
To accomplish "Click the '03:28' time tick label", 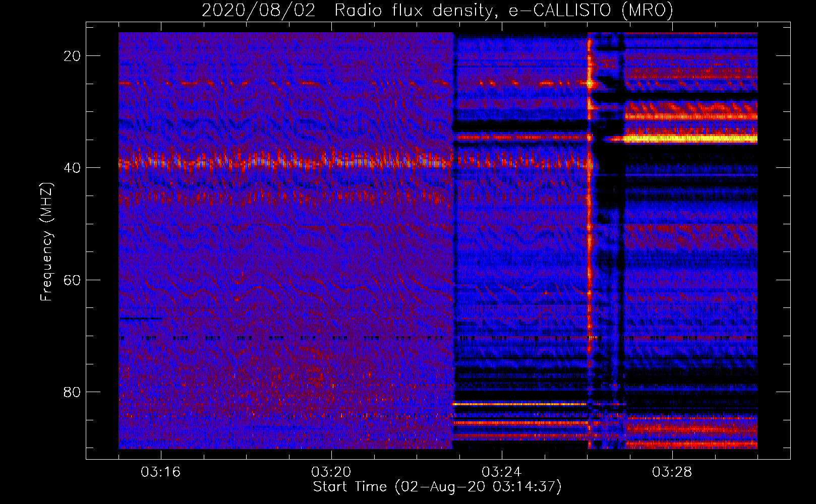I will [672, 472].
